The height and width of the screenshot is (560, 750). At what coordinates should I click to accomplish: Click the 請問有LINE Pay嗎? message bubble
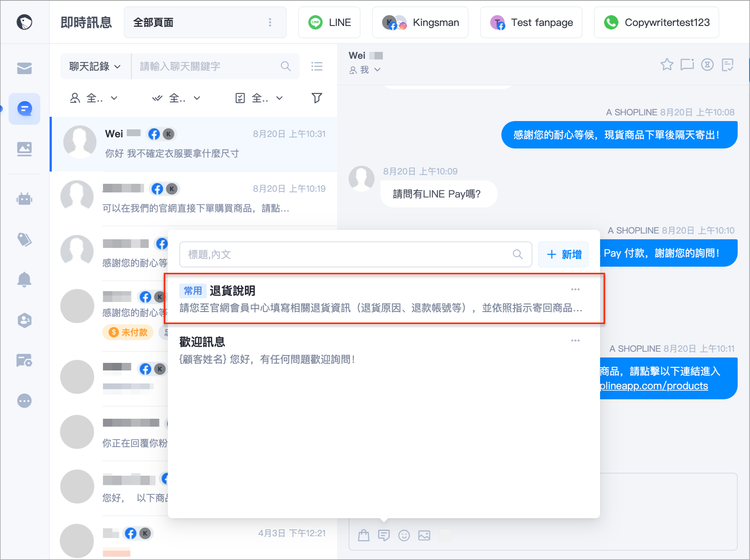point(439,194)
